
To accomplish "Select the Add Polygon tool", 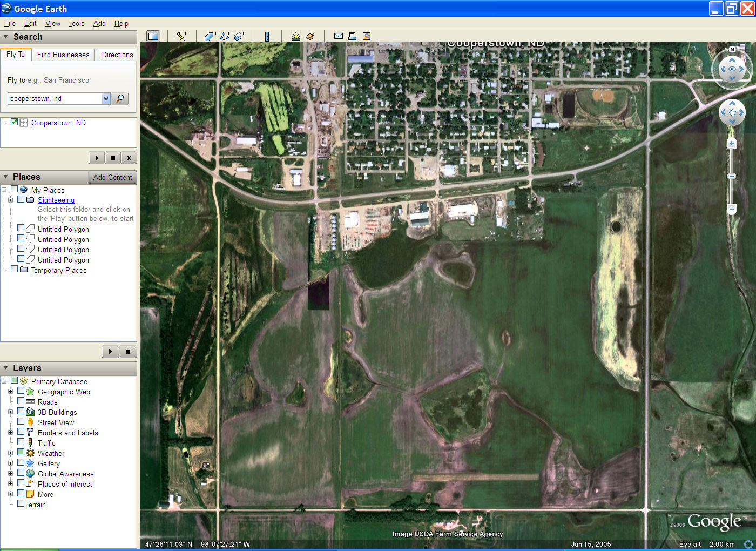I will [x=210, y=36].
